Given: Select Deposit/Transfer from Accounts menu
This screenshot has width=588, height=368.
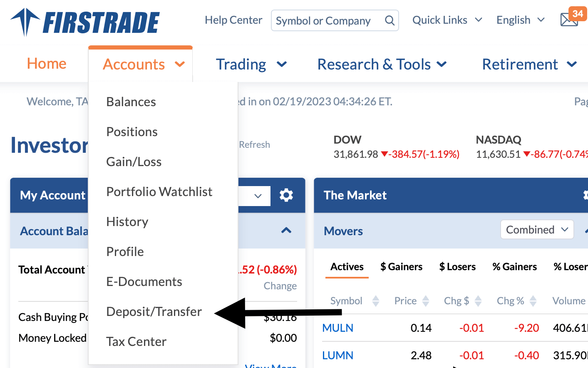Looking at the screenshot, I should 154,311.
